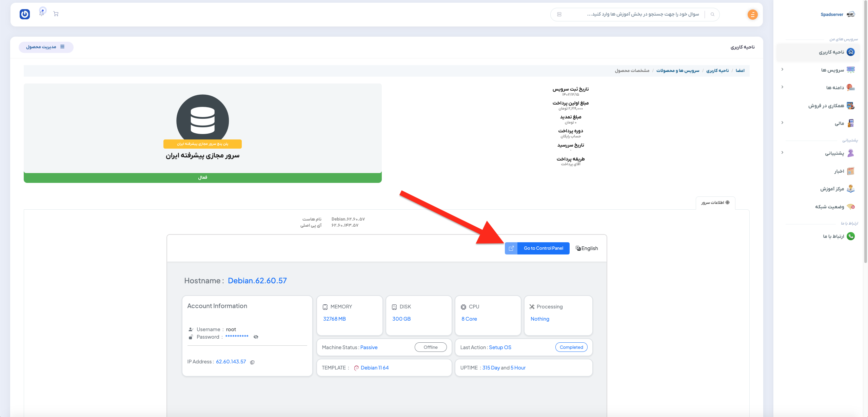Viewport: 868px width, 417px height.
Task: Switch language using English selector
Action: (x=587, y=248)
